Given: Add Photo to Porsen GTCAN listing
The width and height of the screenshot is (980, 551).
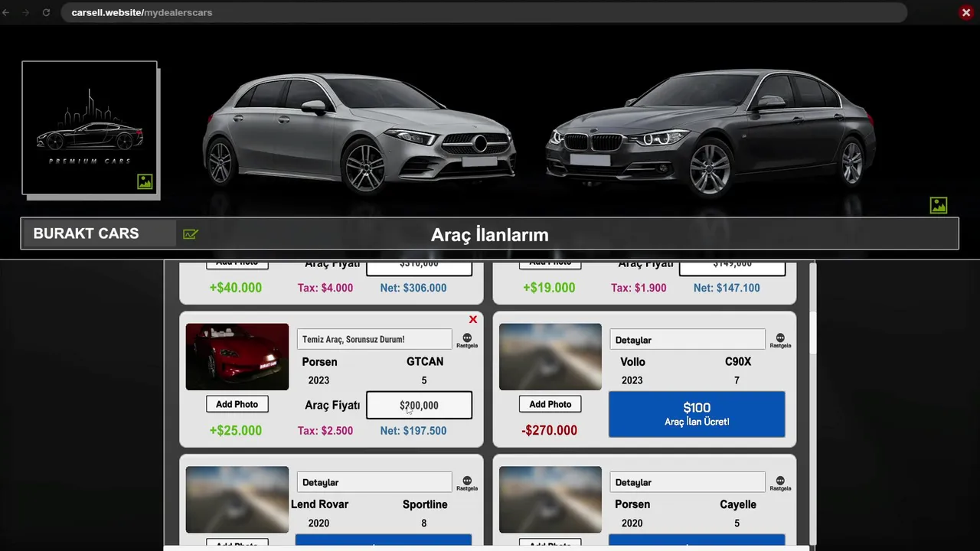Looking at the screenshot, I should point(237,404).
